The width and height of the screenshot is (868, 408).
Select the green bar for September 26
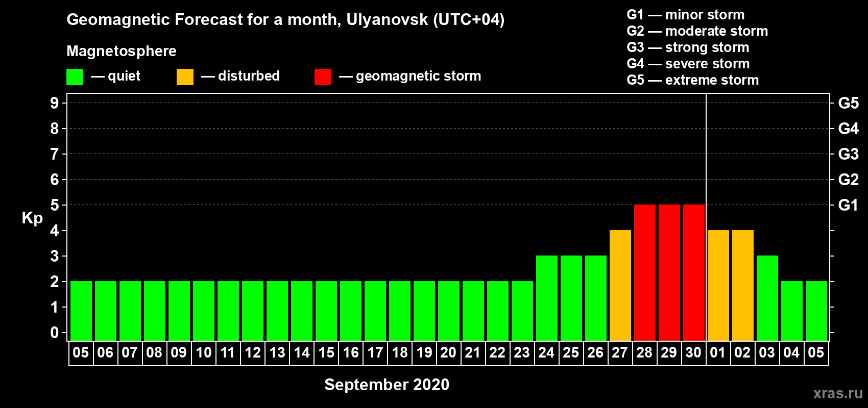[x=596, y=298]
